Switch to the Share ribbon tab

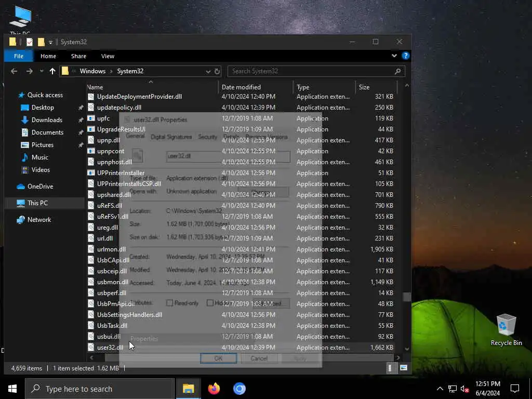78,56
